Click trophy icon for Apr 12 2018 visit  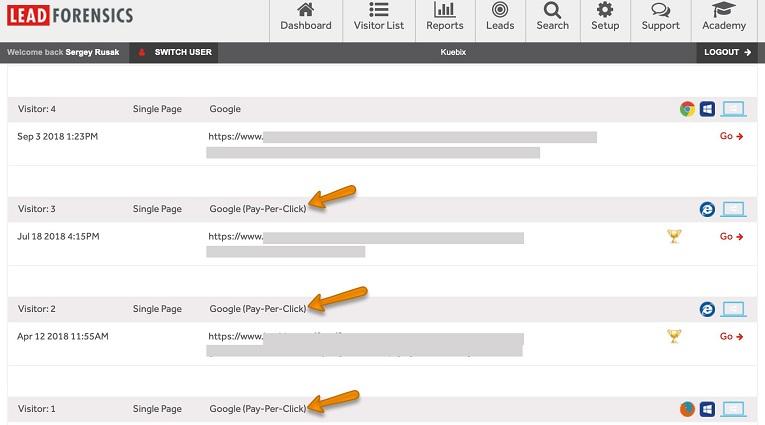(674, 336)
